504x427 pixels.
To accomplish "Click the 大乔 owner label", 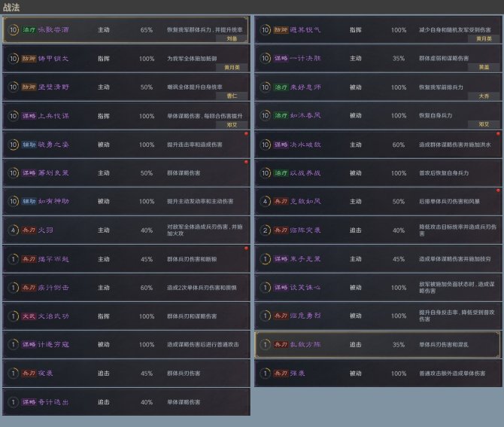I will pyautogui.click(x=484, y=96).
